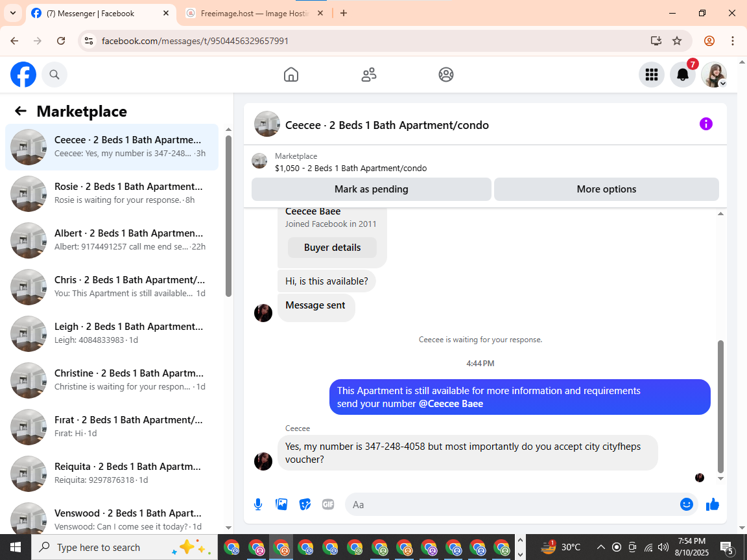Viewport: 747px width, 560px height.
Task: Click the browser forward arrow
Action: click(38, 41)
